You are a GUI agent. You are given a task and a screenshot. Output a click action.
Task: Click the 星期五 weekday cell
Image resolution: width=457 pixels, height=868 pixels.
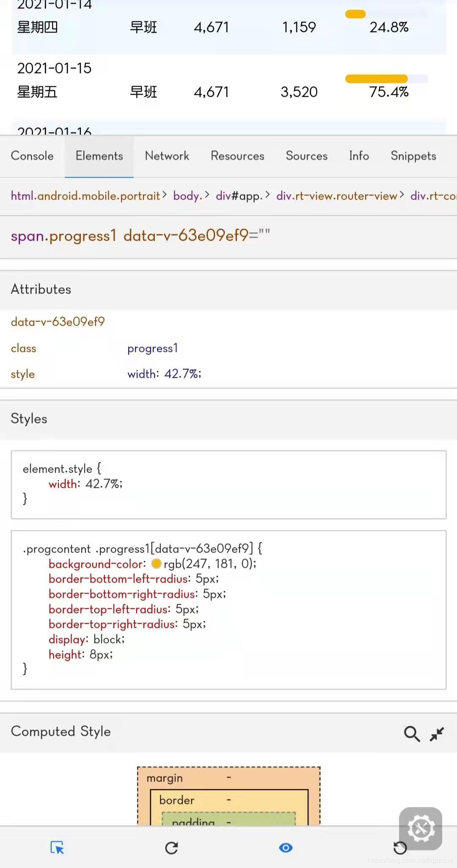pyautogui.click(x=37, y=92)
